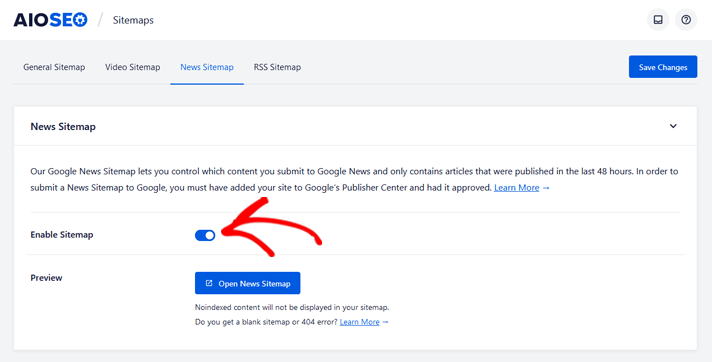Collapse the News Sitemap panel chevron

(673, 126)
